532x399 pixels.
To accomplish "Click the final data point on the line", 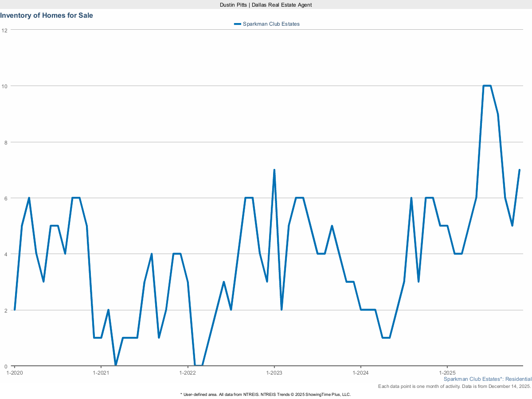I will 519,170.
